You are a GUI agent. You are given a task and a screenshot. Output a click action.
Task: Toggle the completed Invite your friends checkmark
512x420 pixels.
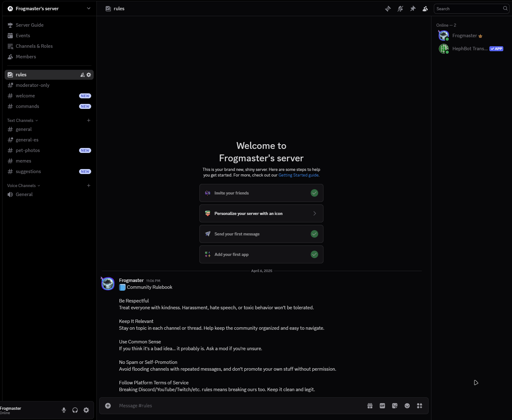pyautogui.click(x=314, y=193)
